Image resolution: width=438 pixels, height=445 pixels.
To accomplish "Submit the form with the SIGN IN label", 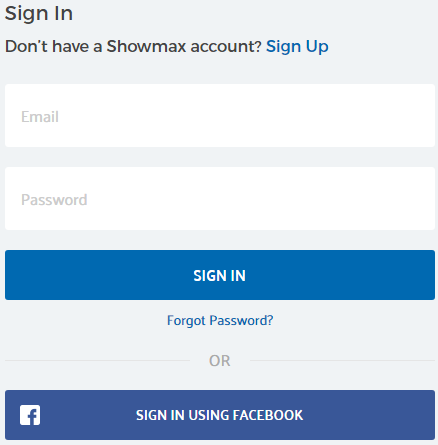I will click(x=219, y=276).
